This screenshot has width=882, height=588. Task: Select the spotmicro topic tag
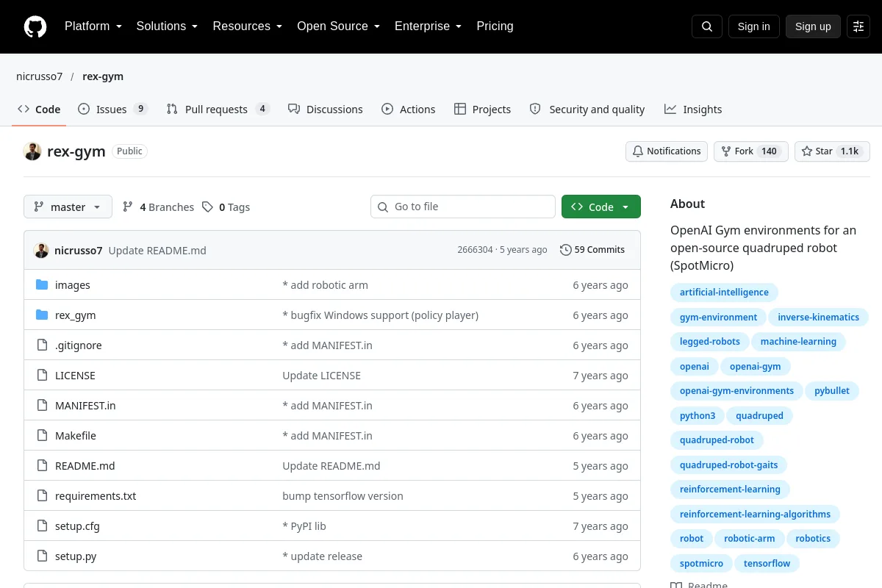point(701,564)
